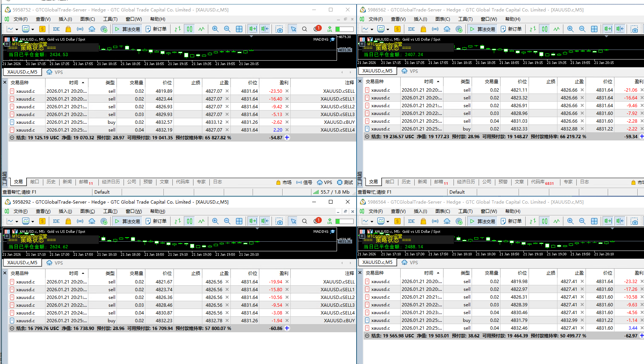Viewport: 644px width, 364px height.
Task: Close the toolbox panel in window 5958292
Action: (5, 273)
